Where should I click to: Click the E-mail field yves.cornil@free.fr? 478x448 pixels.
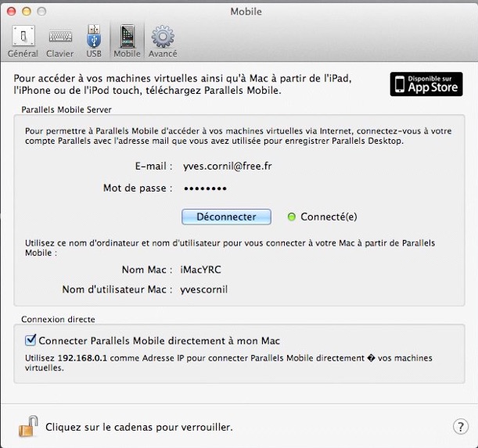point(228,166)
